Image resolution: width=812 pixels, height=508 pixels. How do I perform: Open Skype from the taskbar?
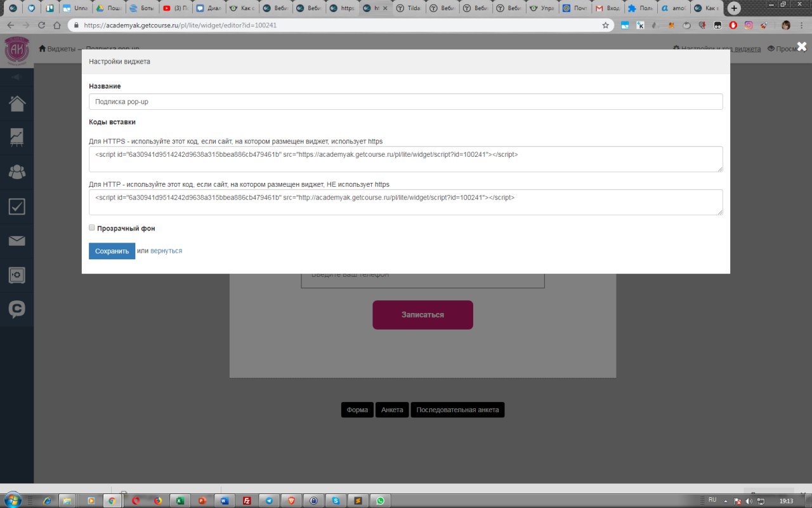coord(336,500)
